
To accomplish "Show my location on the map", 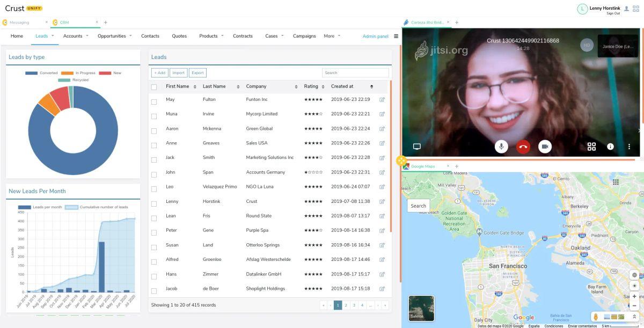I will (x=634, y=286).
